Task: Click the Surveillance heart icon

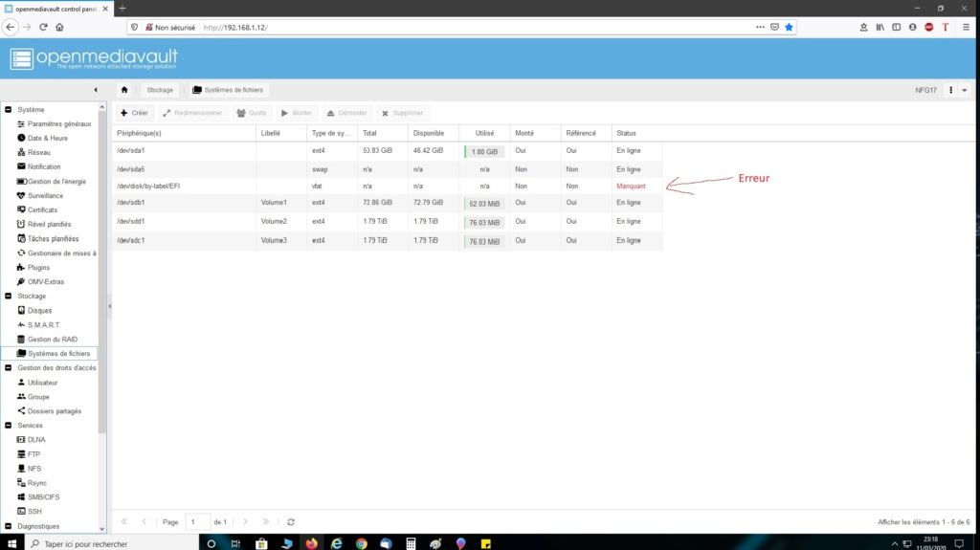Action: pos(21,196)
